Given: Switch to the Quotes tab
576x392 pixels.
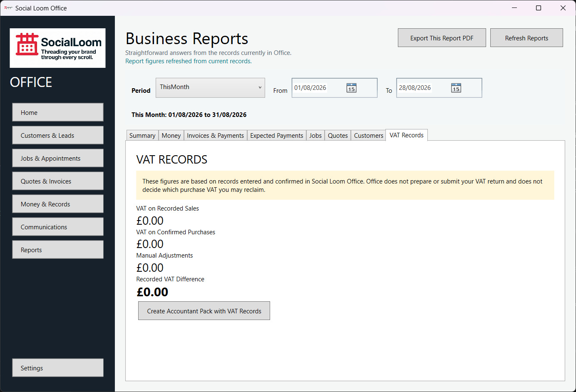Looking at the screenshot, I should (x=338, y=135).
